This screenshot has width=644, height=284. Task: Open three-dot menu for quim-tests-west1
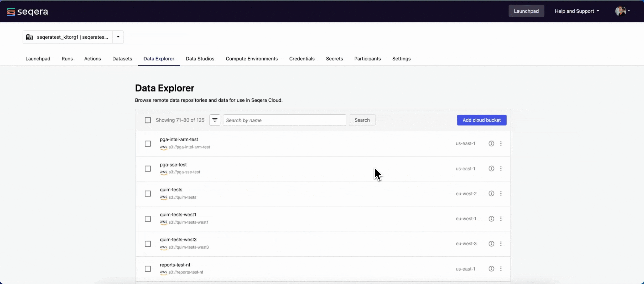[x=501, y=219]
